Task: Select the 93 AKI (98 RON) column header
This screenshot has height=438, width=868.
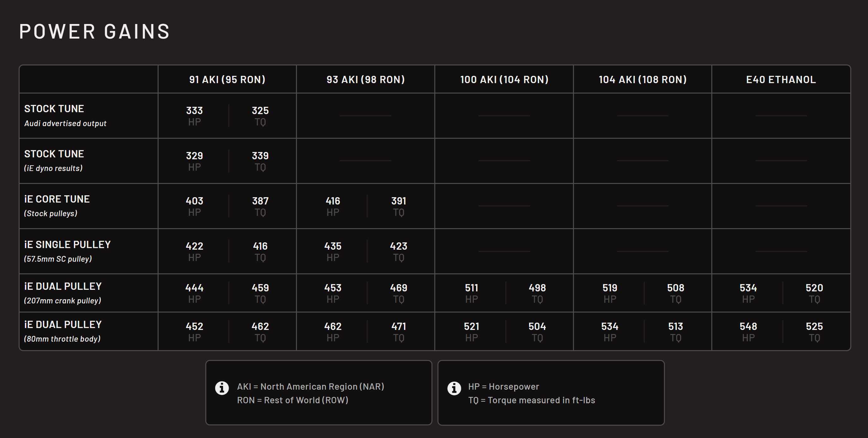Action: [365, 80]
